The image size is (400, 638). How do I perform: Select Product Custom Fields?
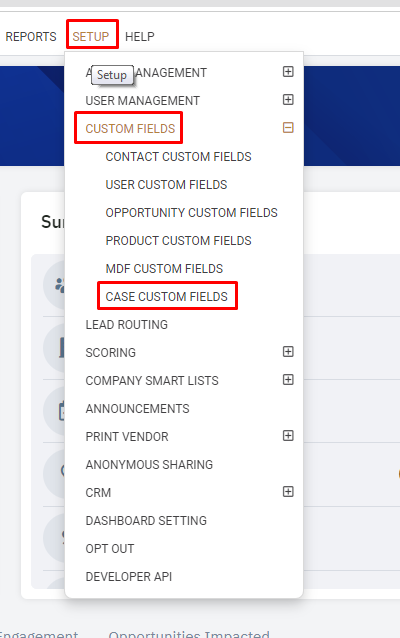point(178,241)
